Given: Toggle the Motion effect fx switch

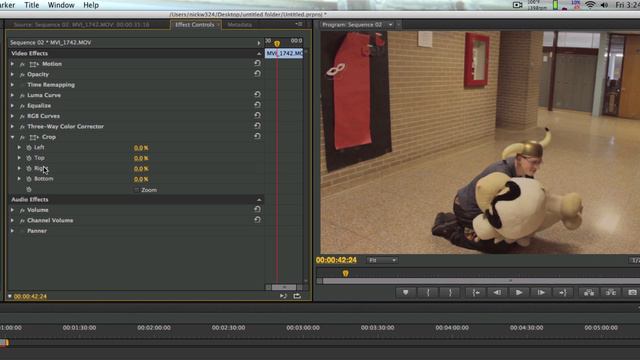Looking at the screenshot, I should 22,64.
